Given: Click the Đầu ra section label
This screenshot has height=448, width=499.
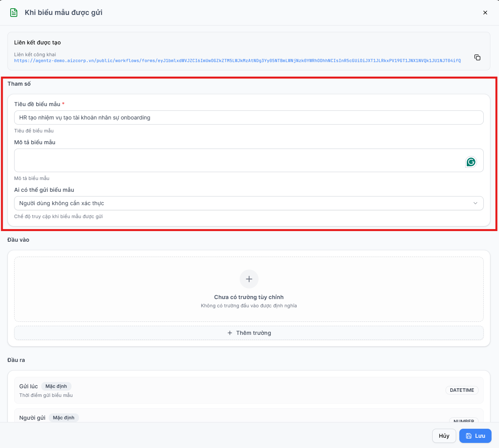Looking at the screenshot, I should (16, 360).
